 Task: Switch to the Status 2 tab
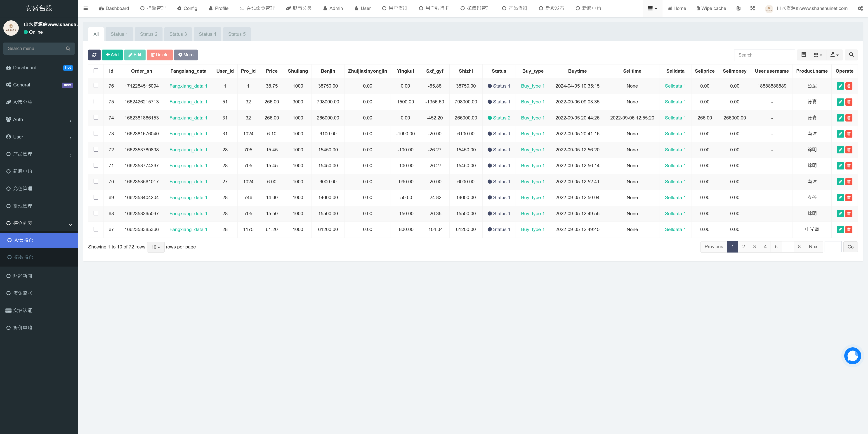click(149, 34)
